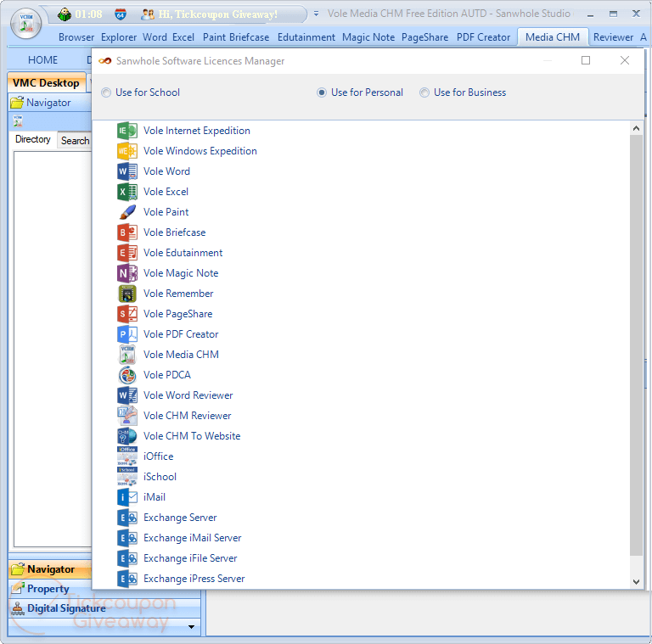
Task: Click the Exchange iPress Server icon
Action: 127,579
